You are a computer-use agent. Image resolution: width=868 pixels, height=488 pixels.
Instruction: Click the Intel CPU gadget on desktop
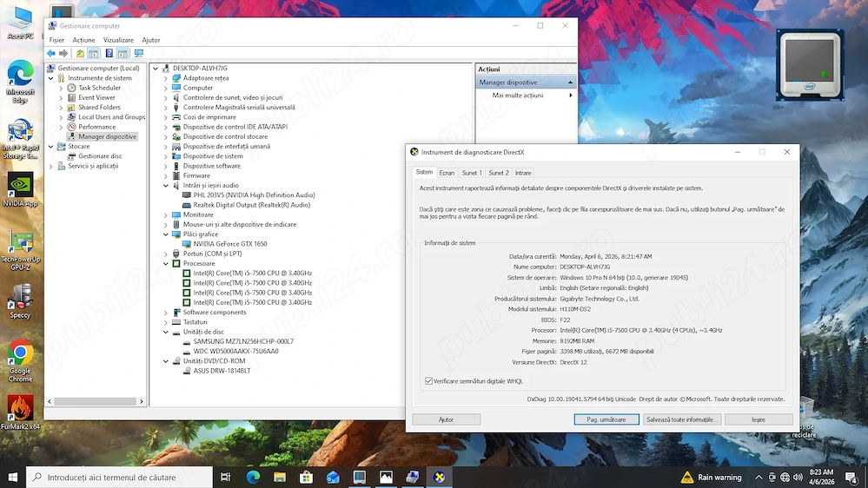(x=810, y=65)
